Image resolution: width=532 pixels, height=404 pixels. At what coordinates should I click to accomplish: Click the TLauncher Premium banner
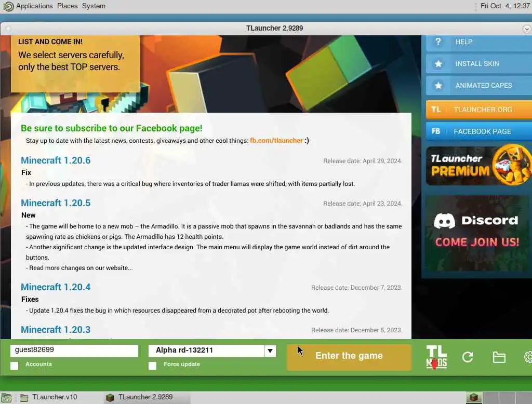(478, 165)
